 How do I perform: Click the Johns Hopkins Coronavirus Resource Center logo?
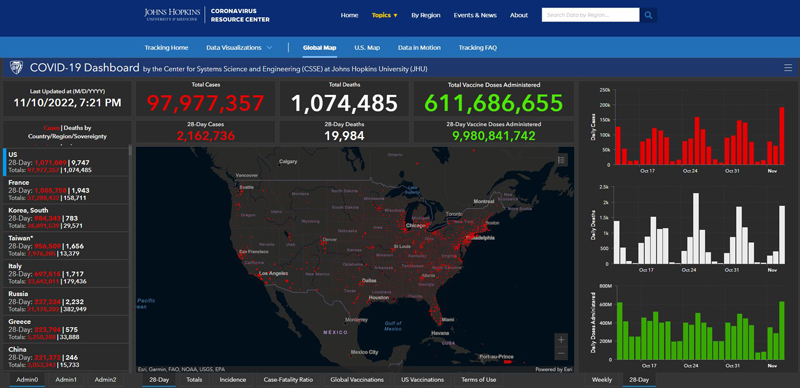(x=207, y=15)
